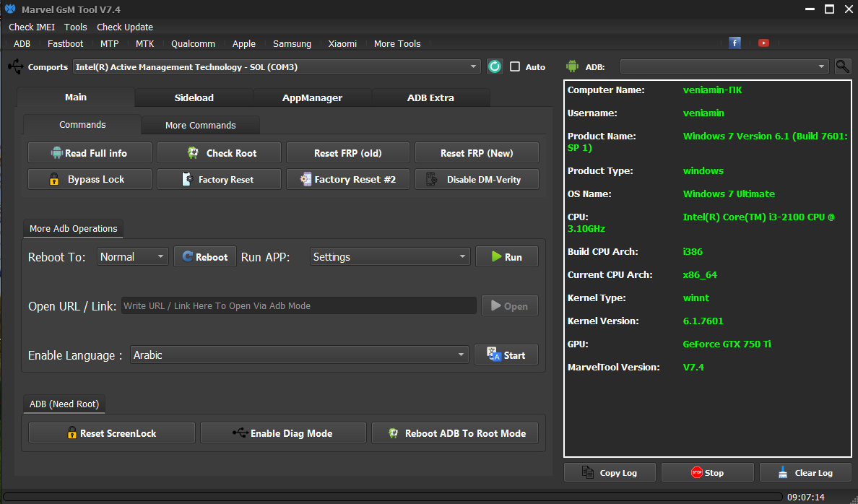Viewport: 858px width, 504px height.
Task: Click the 09:07:14 clock in status bar
Action: (805, 497)
